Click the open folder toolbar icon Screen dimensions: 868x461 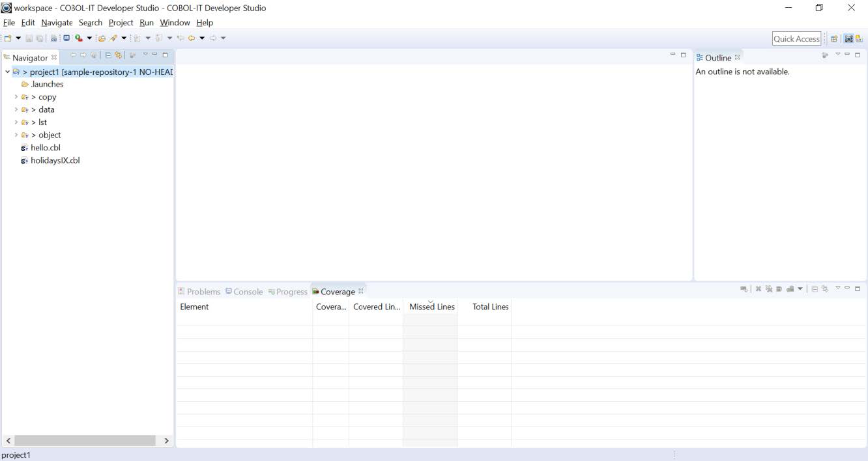(x=102, y=38)
